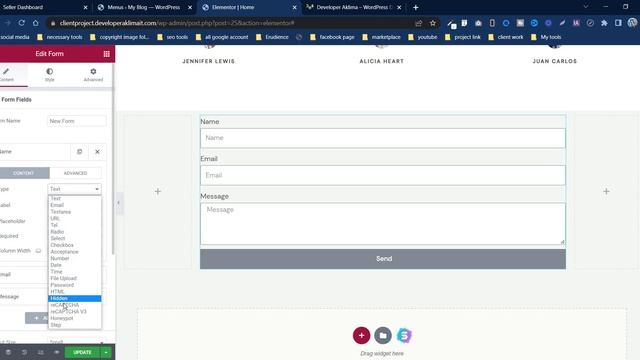Choose Radio in the type list
This screenshot has width=640, height=360.
point(74,232)
